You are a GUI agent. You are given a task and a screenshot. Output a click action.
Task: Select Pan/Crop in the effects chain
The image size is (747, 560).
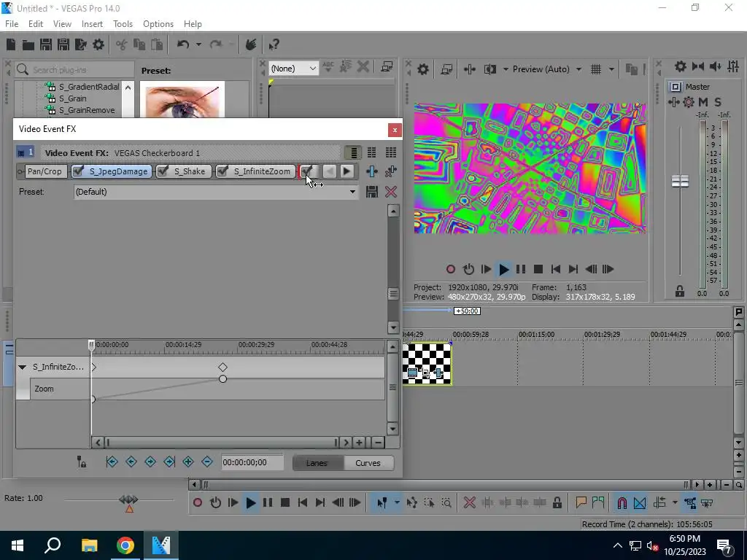point(44,171)
